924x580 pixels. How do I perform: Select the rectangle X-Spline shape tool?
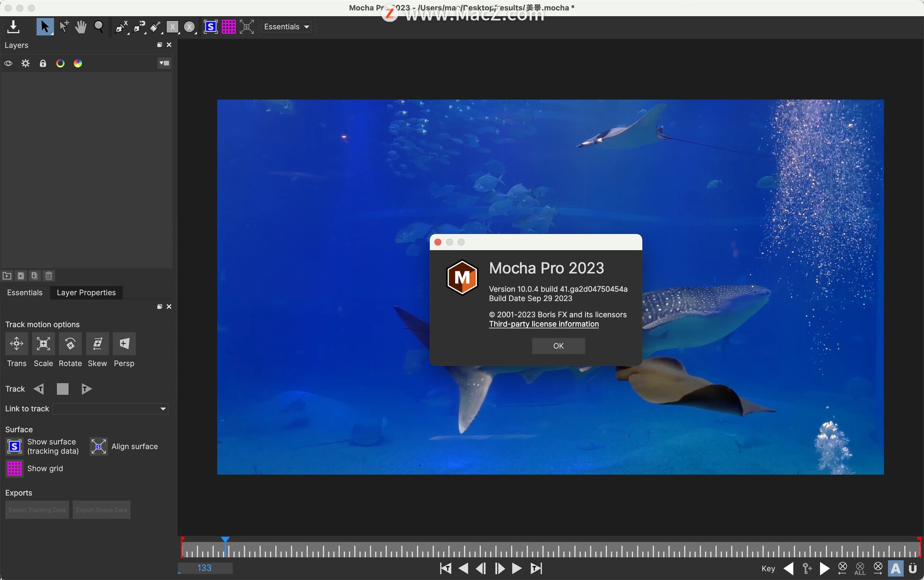(x=172, y=27)
